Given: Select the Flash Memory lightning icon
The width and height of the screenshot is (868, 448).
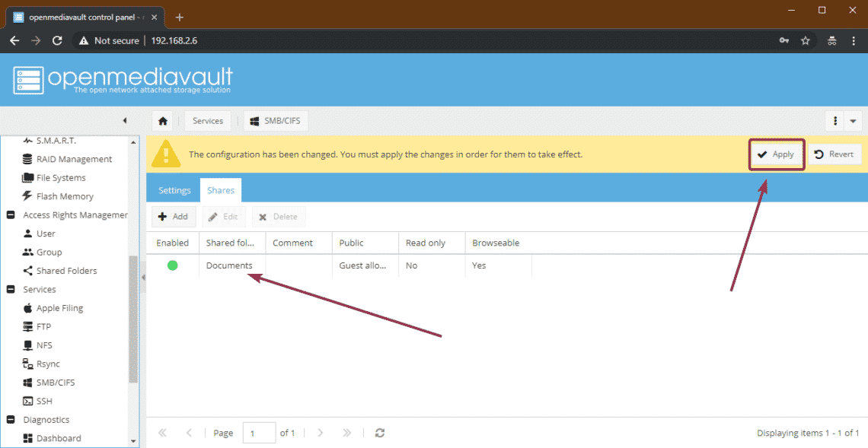Looking at the screenshot, I should click(27, 195).
